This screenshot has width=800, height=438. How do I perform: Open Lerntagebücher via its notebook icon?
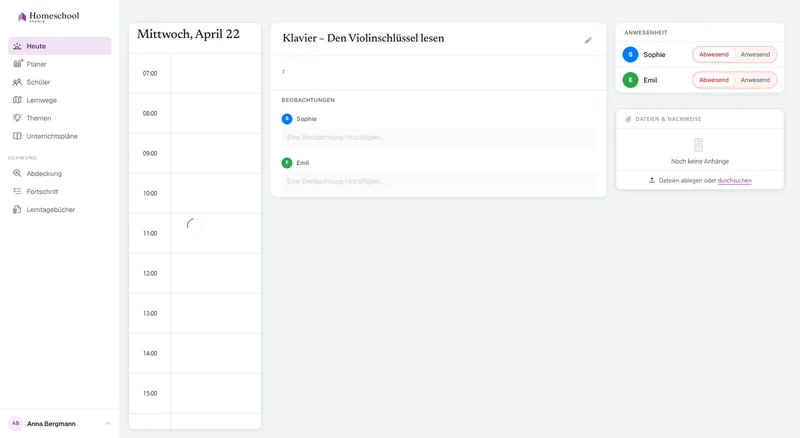[17, 209]
